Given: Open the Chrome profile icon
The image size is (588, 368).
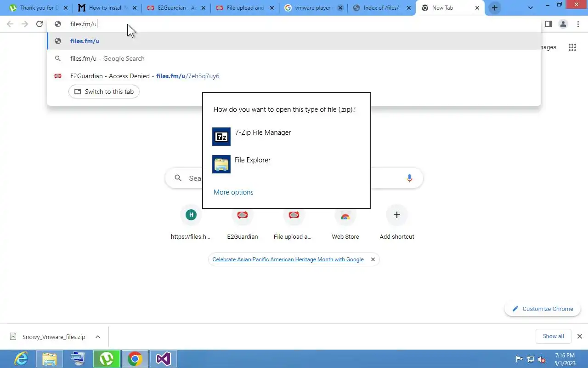Looking at the screenshot, I should click(x=563, y=24).
